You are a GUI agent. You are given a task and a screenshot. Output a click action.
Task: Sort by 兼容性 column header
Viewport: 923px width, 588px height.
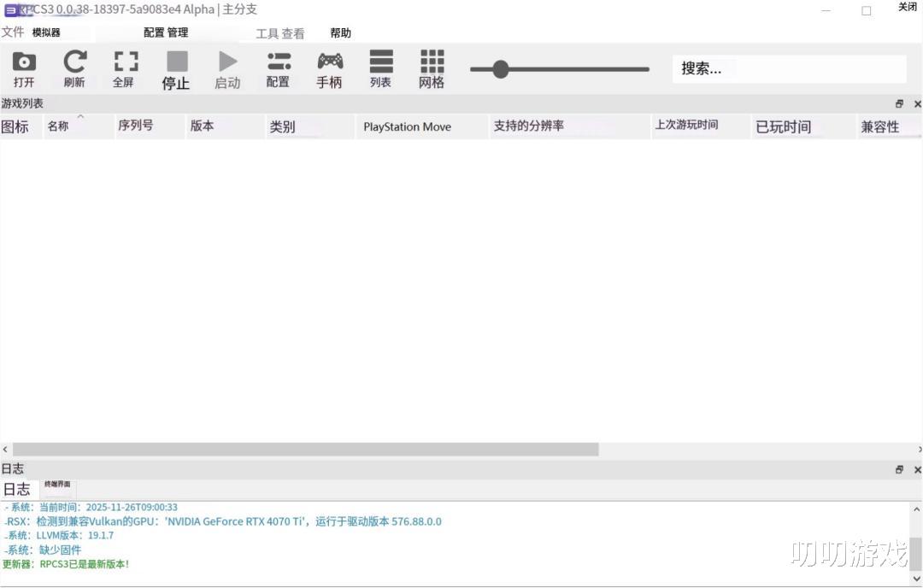[889, 126]
